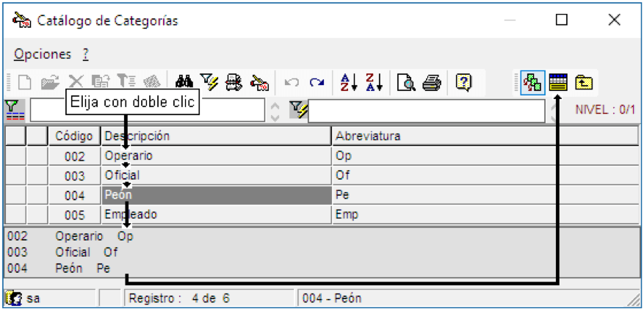Click the row selector beside code 002
This screenshot has height=311, width=644.
pos(15,156)
